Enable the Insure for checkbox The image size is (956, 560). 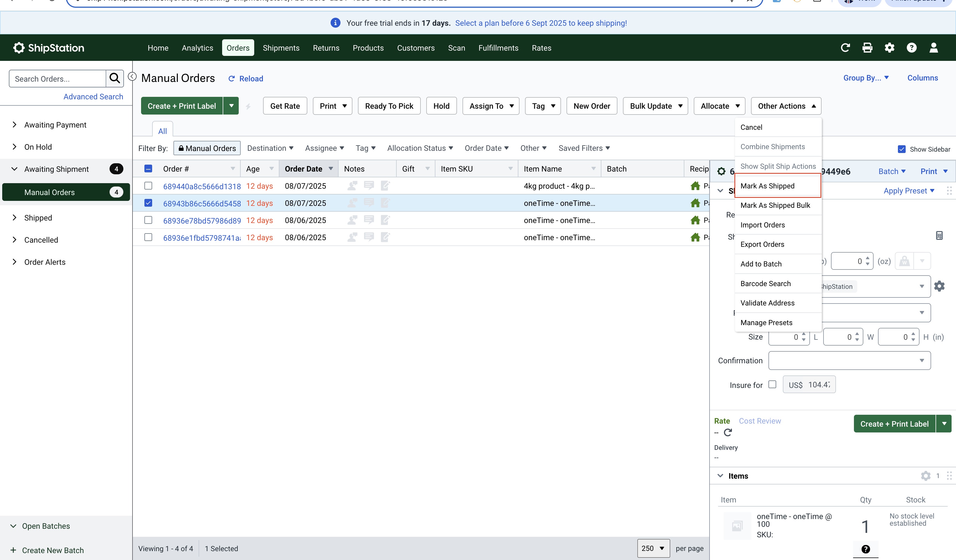point(772,384)
